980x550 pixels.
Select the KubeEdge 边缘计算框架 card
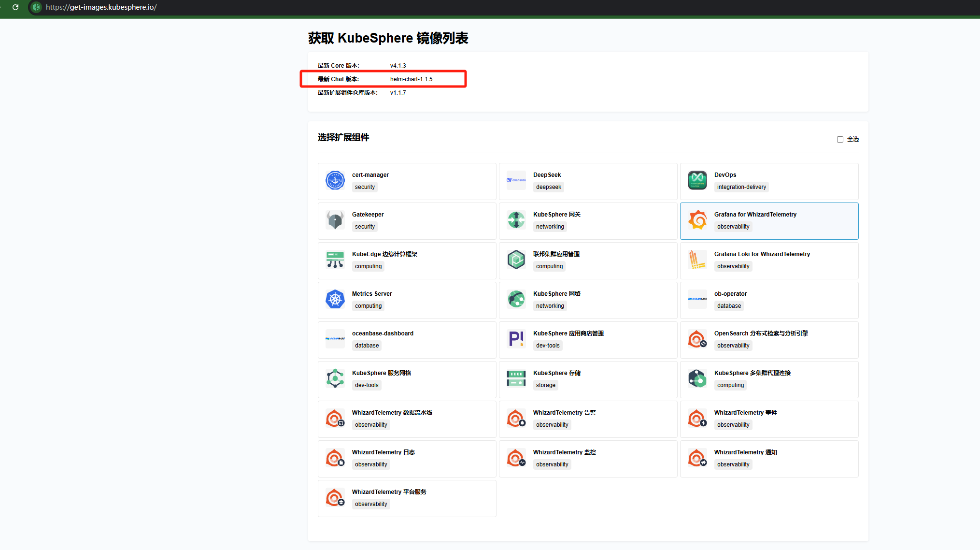(407, 261)
